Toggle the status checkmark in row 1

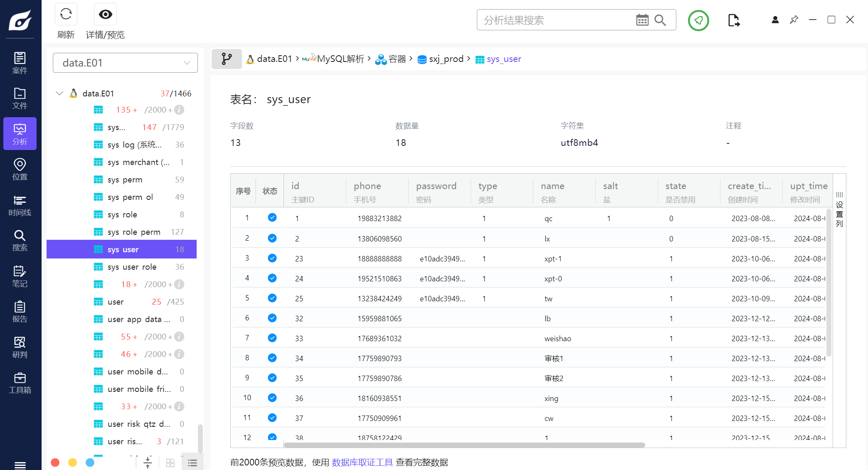(x=272, y=218)
